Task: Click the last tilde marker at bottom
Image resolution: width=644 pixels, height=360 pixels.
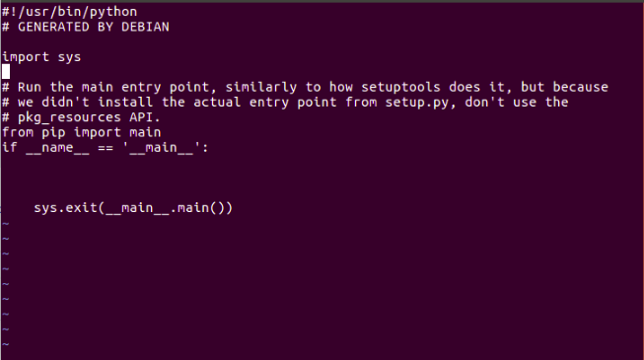Action: tap(6, 344)
